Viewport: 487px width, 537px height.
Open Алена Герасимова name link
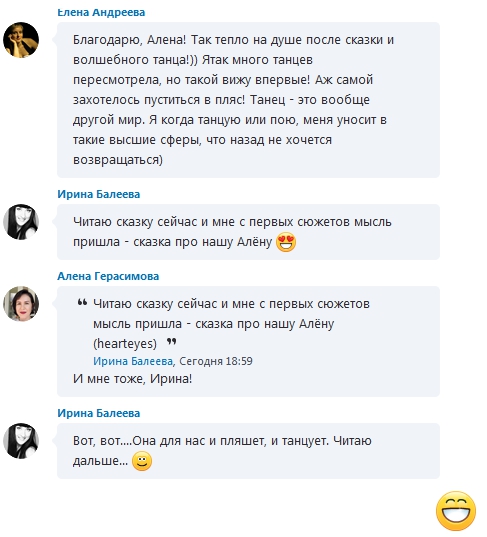[x=108, y=276]
